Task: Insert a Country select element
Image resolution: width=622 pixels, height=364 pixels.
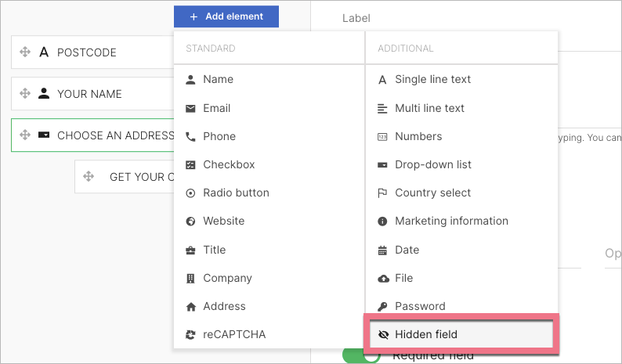Action: click(432, 193)
